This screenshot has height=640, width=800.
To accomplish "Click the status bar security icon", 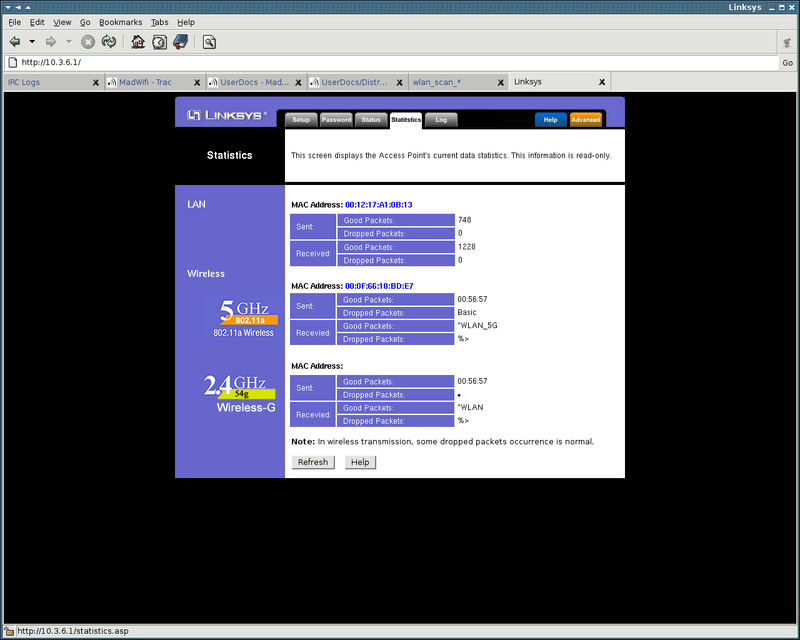I will click(9, 631).
